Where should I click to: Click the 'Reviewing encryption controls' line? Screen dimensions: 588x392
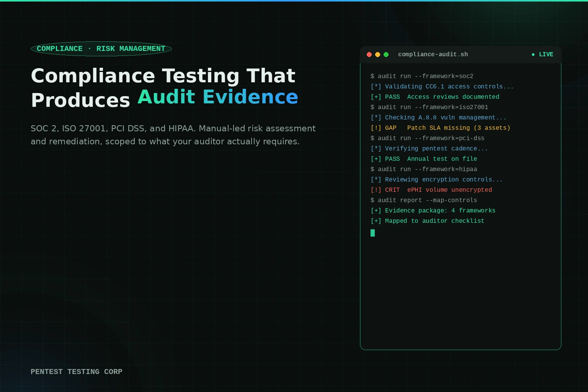pos(436,180)
